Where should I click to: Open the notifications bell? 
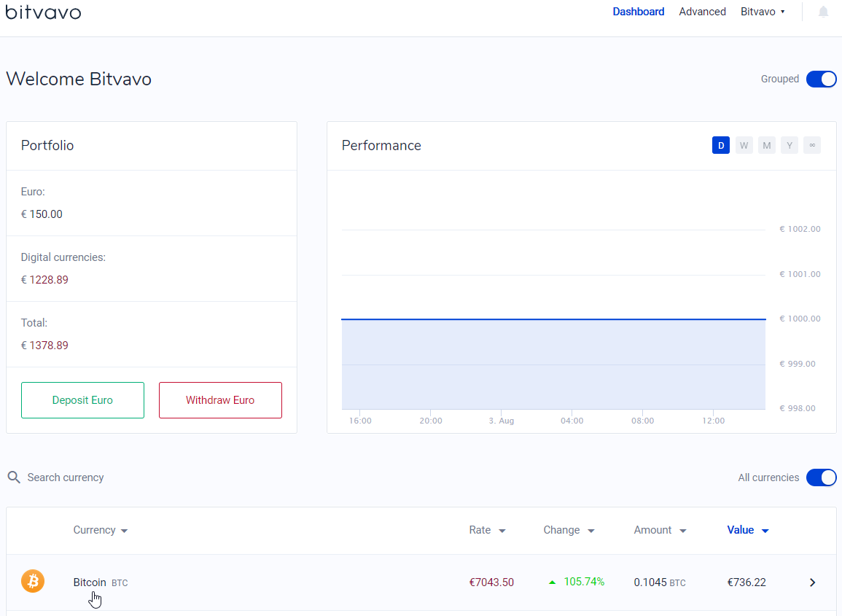823,12
